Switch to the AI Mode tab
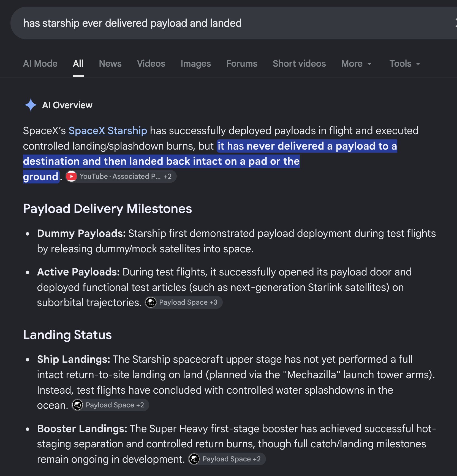Image resolution: width=457 pixels, height=476 pixels. (x=40, y=64)
